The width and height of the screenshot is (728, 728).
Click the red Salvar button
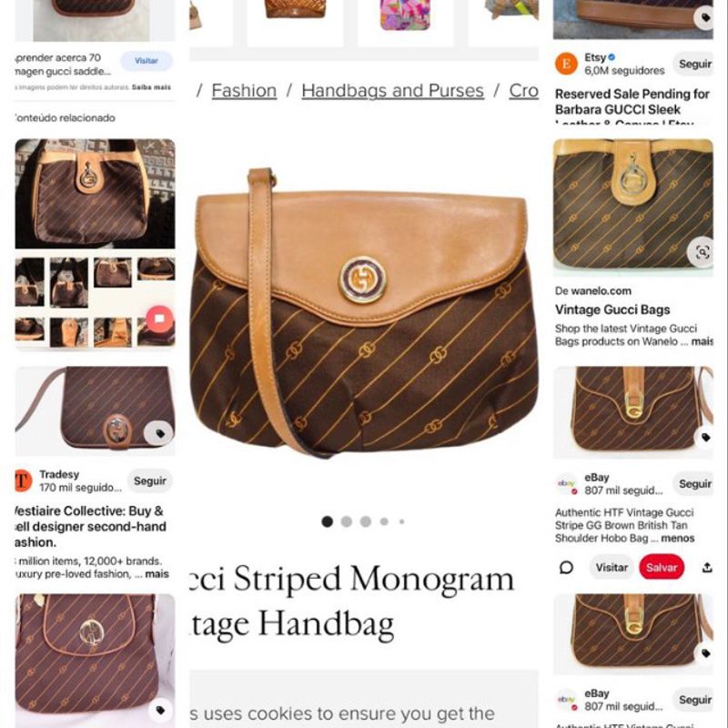click(662, 567)
